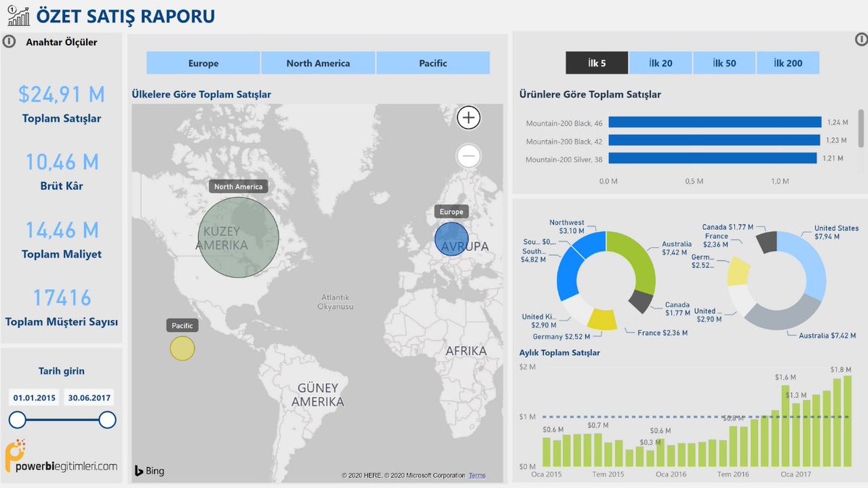Click the Tarih girin label
This screenshot has width=868, height=488.
[61, 371]
